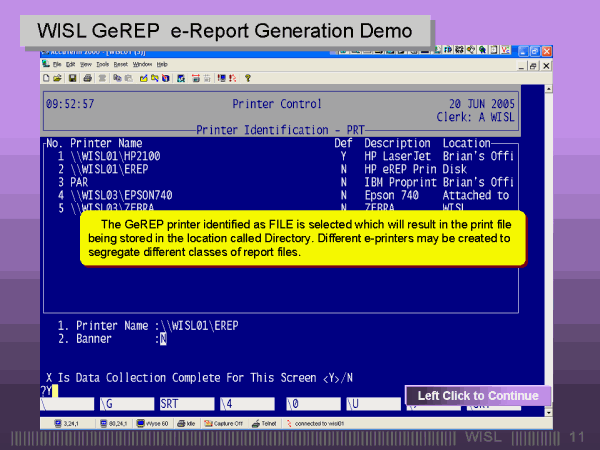600x450 pixels.
Task: Click the Save disk toolbar icon
Action: coord(70,77)
